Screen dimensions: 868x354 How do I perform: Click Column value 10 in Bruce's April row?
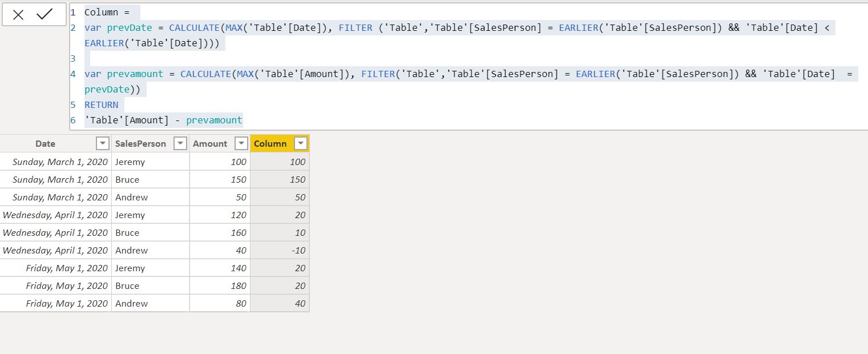(280, 232)
